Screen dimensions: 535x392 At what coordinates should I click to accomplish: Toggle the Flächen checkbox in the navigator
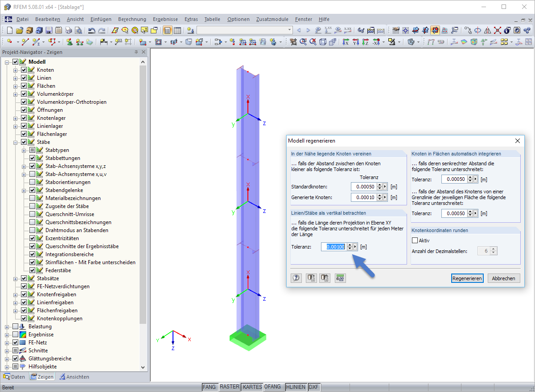click(24, 86)
